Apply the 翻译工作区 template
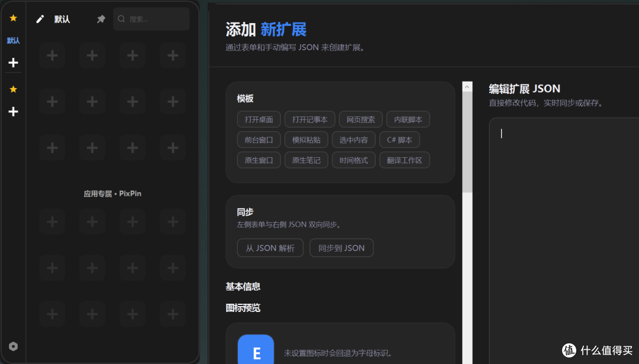Viewport: 639px width, 364px height. [404, 160]
